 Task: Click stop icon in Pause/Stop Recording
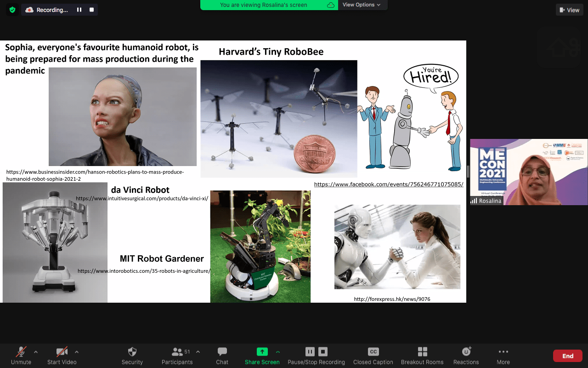[323, 352]
